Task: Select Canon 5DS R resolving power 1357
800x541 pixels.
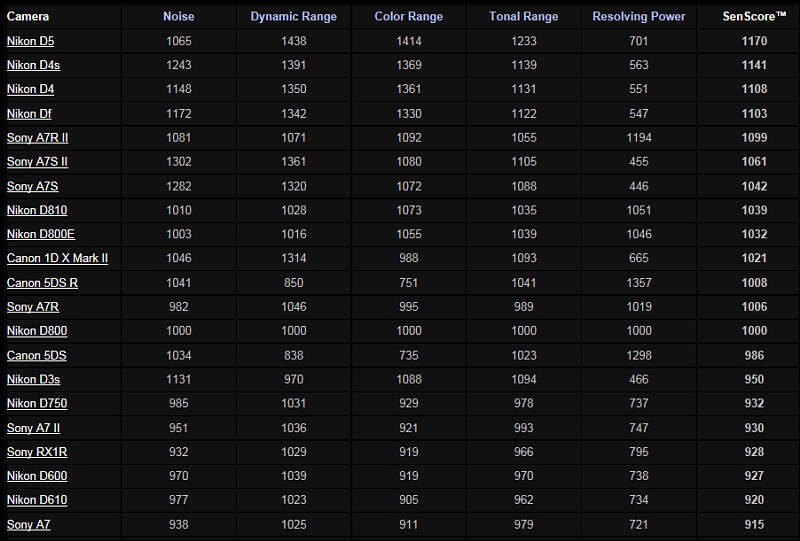Action: tap(639, 282)
